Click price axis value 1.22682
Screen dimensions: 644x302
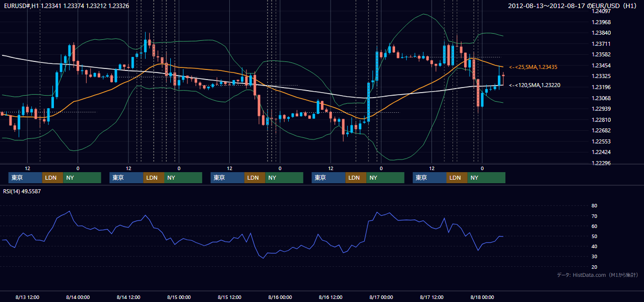[x=601, y=130]
